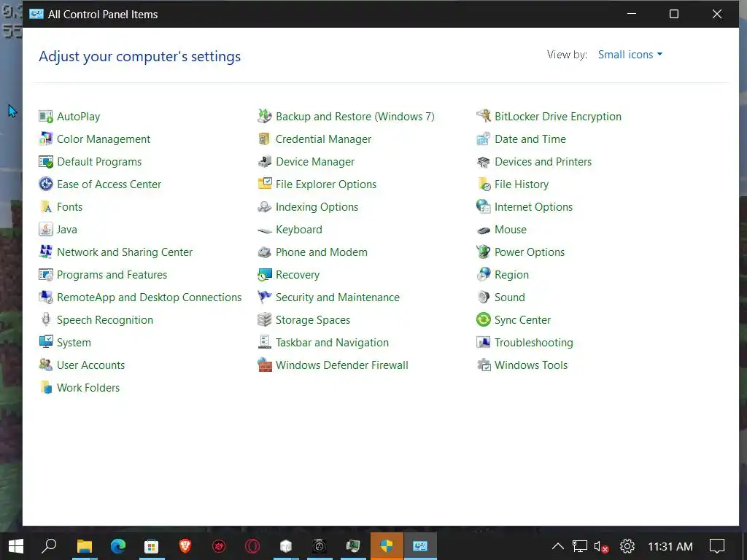Expand the View by Small icons dropdown

tap(630, 55)
